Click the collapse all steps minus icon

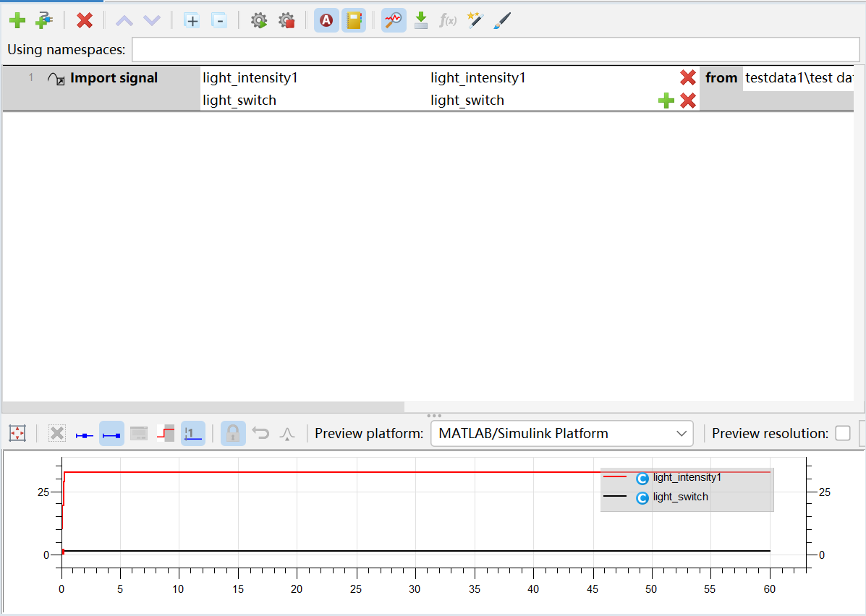[219, 21]
